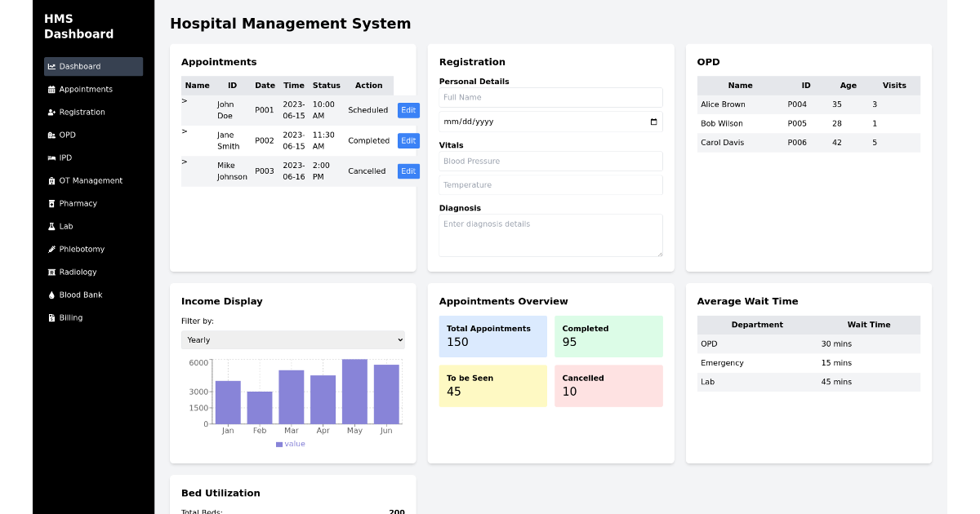980x514 pixels.
Task: Edit the P001 appointment for John Doe
Action: [408, 109]
